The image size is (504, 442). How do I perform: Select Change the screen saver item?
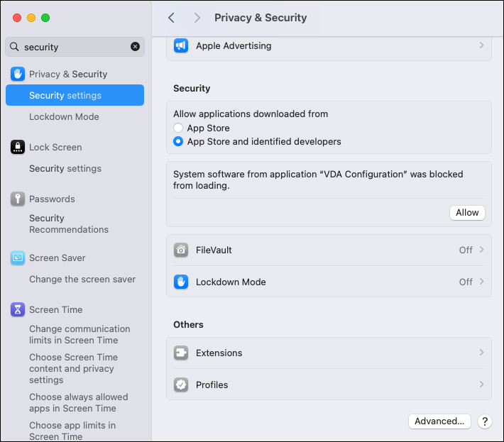[x=82, y=279]
